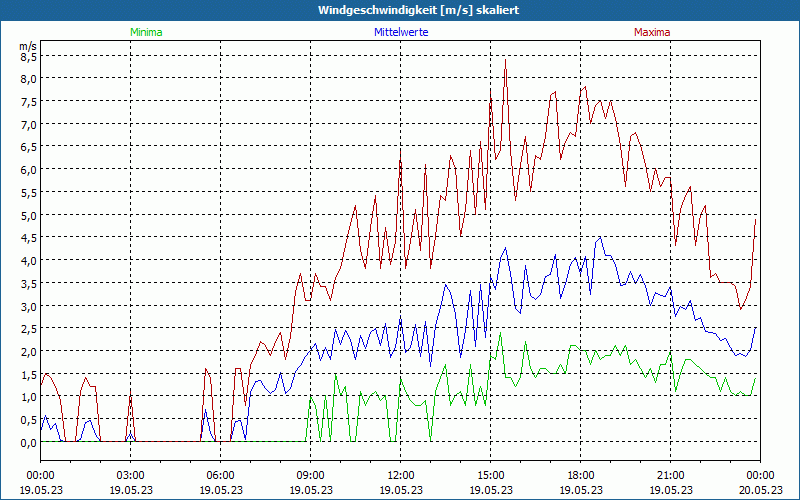Click the m/s unit label
Image resolution: width=800 pixels, height=500 pixels.
pyautogui.click(x=28, y=46)
